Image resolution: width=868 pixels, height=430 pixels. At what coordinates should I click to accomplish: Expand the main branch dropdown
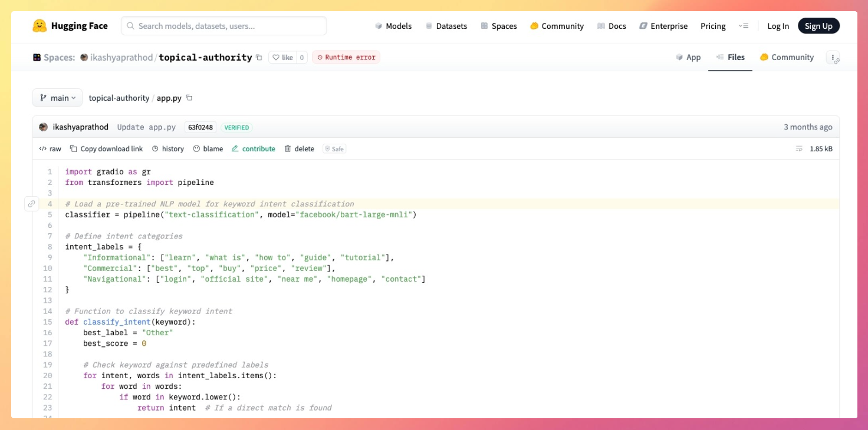(x=57, y=98)
